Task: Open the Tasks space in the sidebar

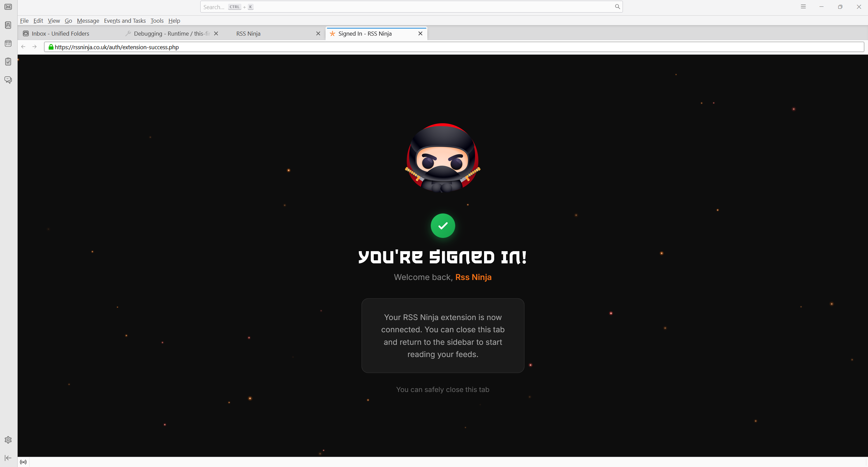Action: (x=8, y=61)
